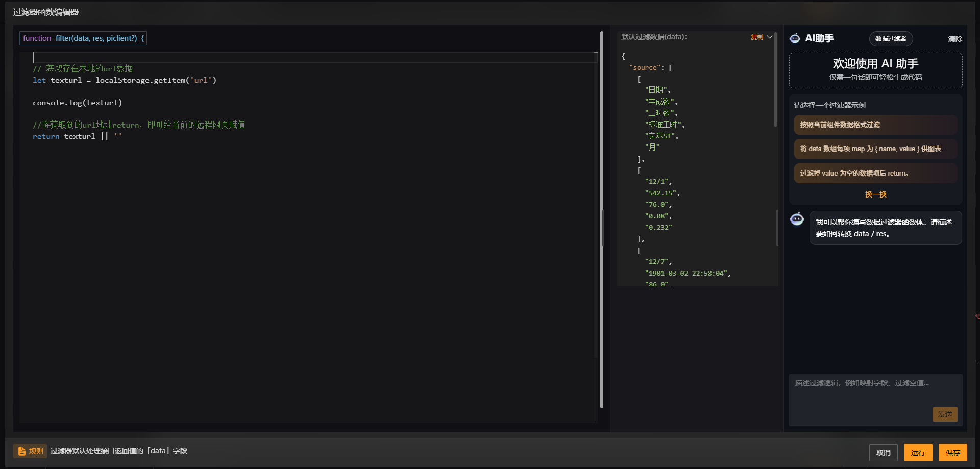Click the 规则 label tag
This screenshot has width=980, height=469.
[x=30, y=451]
